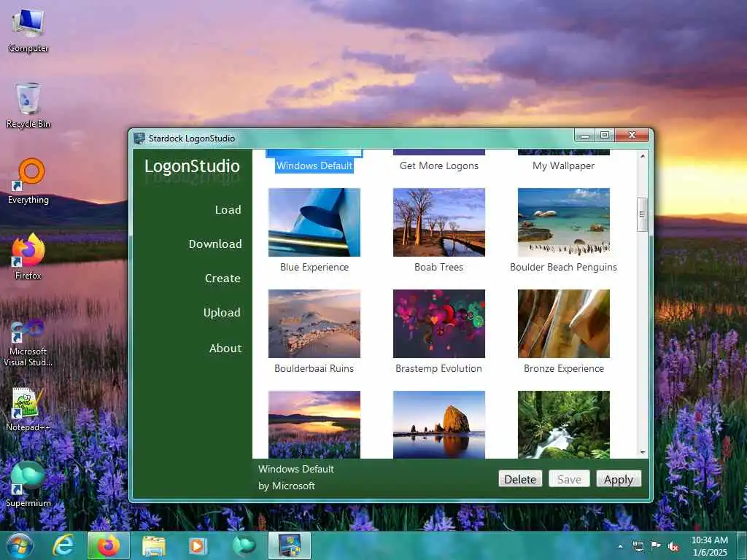Image resolution: width=747 pixels, height=560 pixels.
Task: Open the Upload menu item
Action: (222, 312)
